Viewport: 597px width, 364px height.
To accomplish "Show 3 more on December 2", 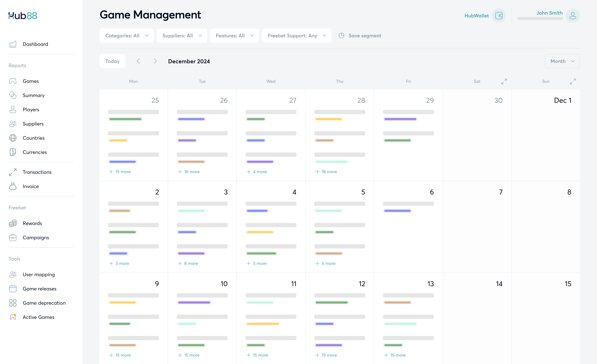I will pyautogui.click(x=119, y=263).
